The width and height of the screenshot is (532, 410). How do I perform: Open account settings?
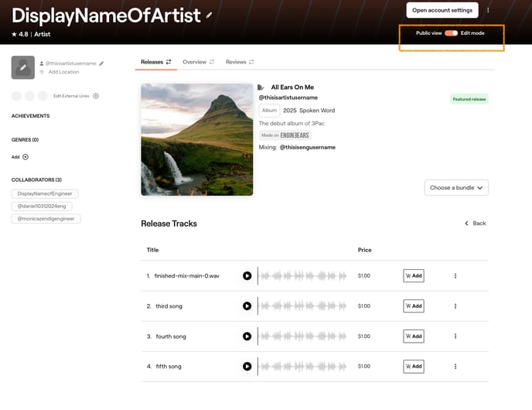coord(442,10)
